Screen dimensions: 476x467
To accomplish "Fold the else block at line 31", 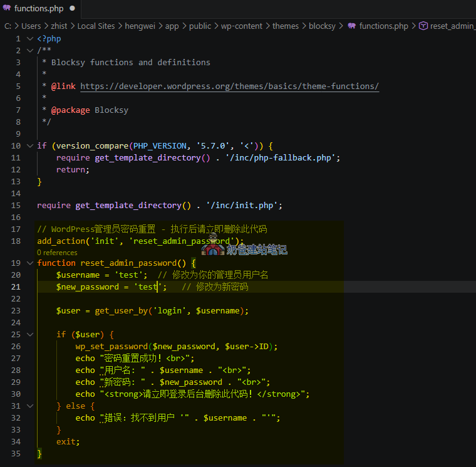I will [30, 406].
